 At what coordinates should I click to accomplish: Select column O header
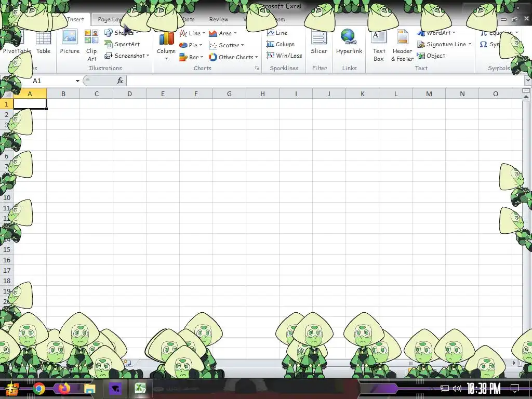coord(495,94)
